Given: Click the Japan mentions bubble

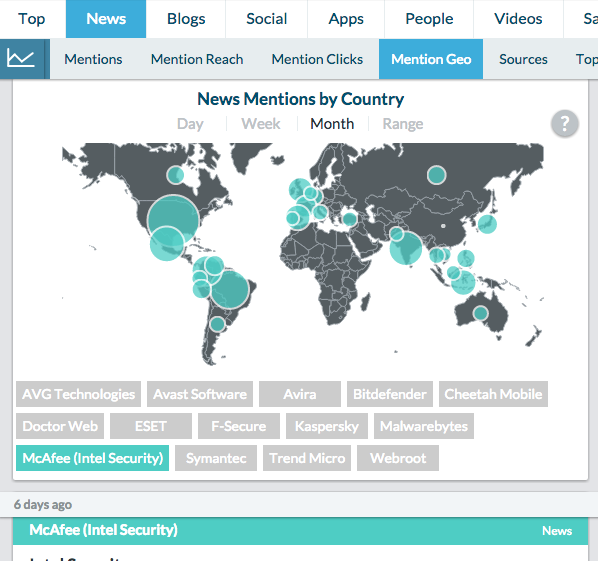Looking at the screenshot, I should [x=487, y=224].
